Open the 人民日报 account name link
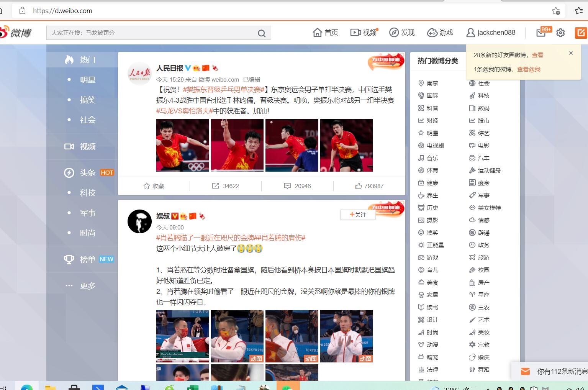The image size is (588, 390). pos(170,68)
